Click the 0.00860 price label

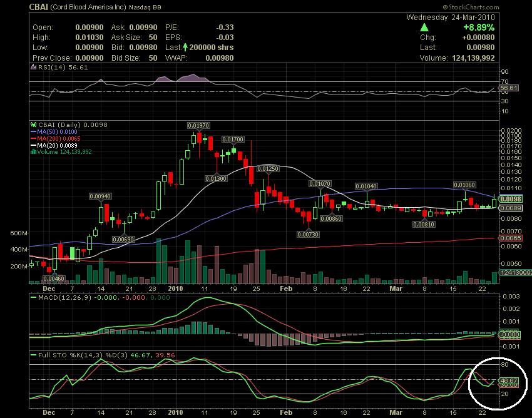331,219
